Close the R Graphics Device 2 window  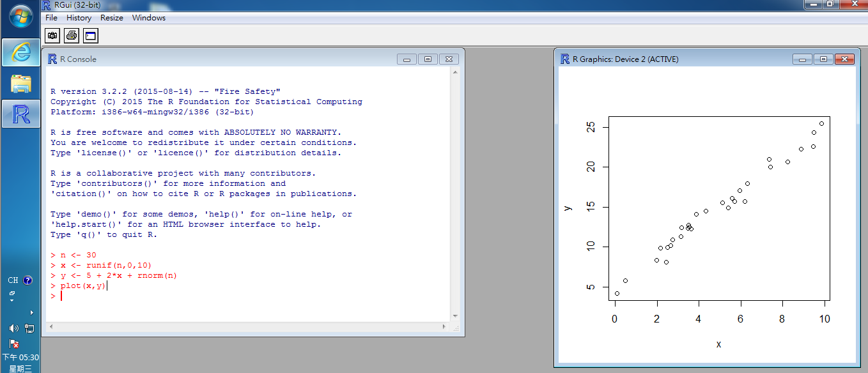tap(845, 59)
